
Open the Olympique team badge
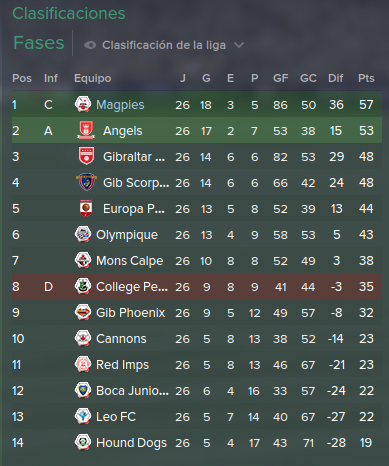[x=83, y=234]
